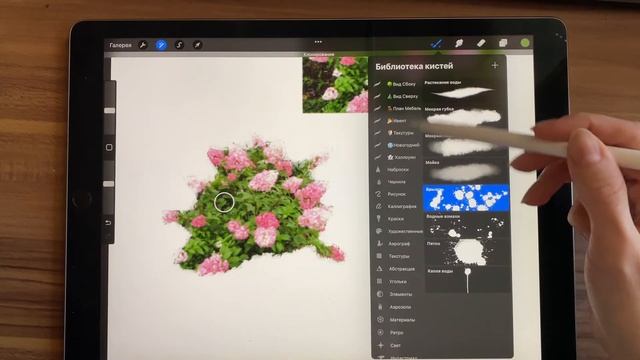Activate the Selection S-shaped tool
The height and width of the screenshot is (360, 640).
(x=179, y=45)
